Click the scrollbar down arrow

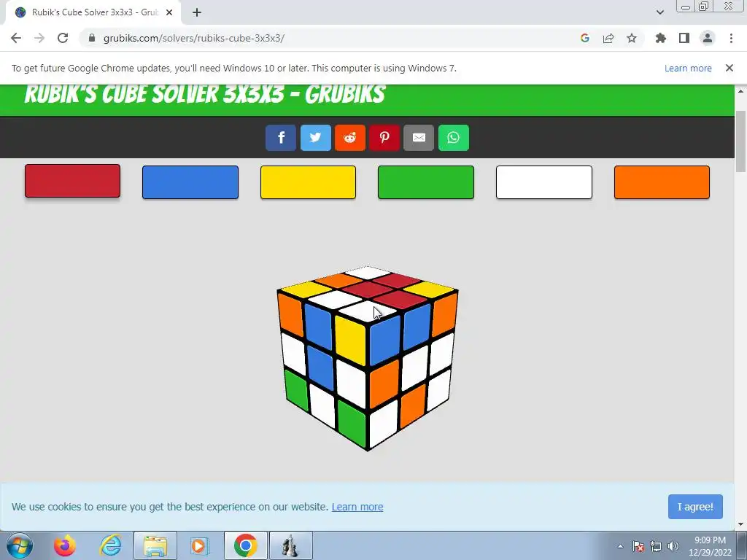pyautogui.click(x=741, y=524)
